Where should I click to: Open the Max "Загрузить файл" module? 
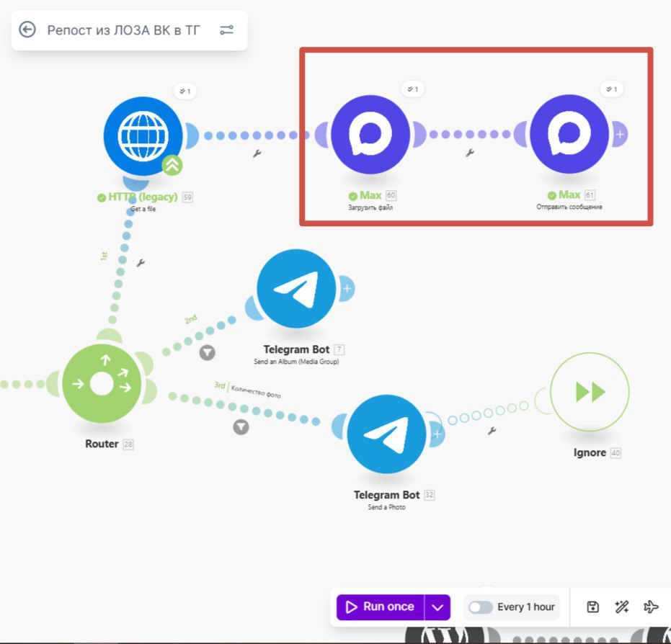tap(370, 135)
